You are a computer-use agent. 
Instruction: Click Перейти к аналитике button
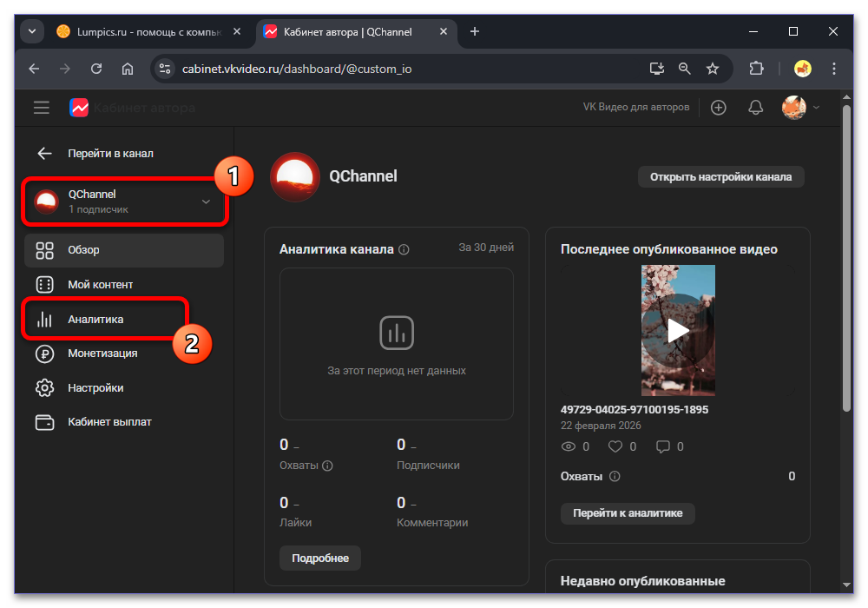[x=628, y=513]
